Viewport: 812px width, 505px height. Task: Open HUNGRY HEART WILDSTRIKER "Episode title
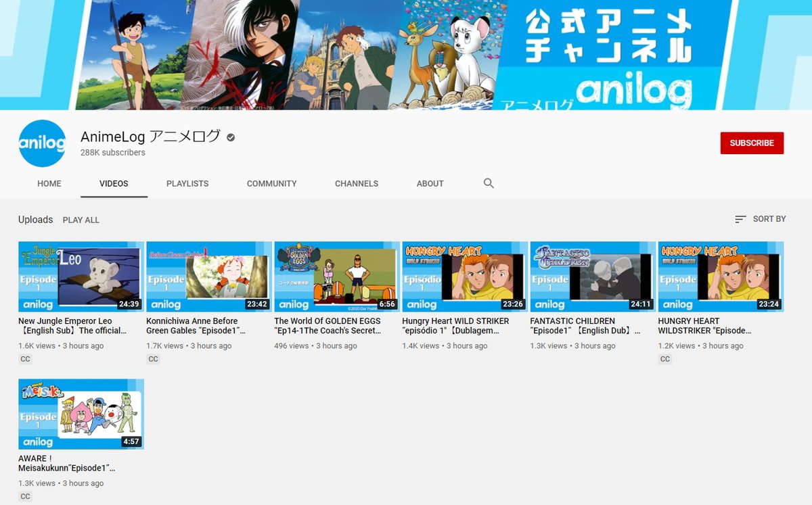coord(705,326)
